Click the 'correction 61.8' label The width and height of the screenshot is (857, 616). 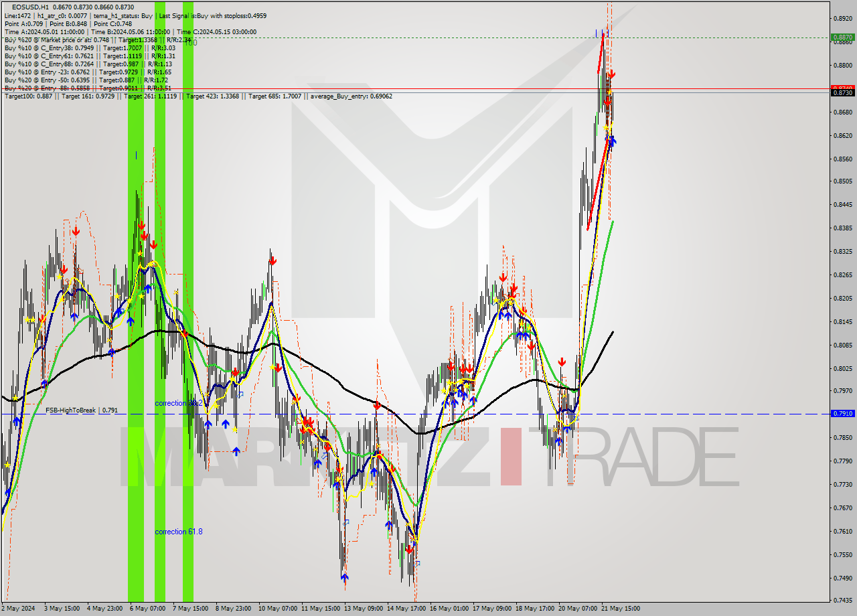pos(179,532)
